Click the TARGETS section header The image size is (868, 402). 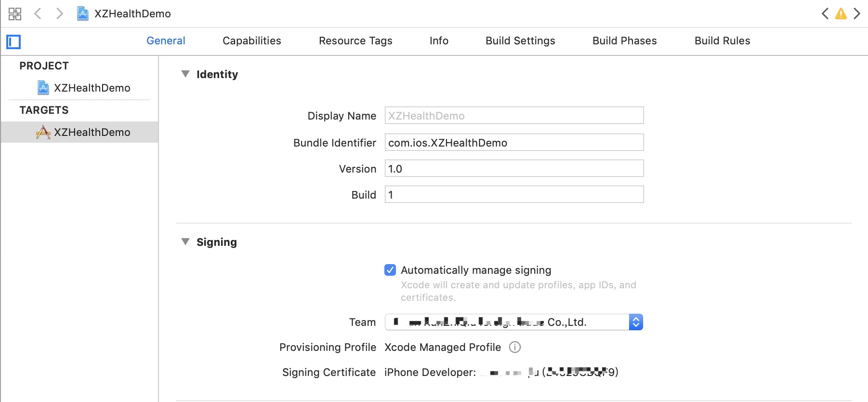coord(44,110)
